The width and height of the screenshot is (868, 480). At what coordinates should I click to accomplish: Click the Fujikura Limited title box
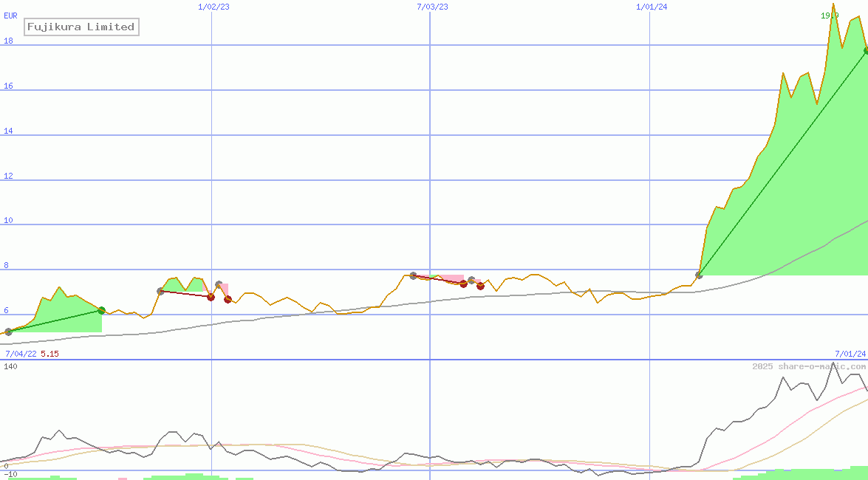(x=81, y=27)
